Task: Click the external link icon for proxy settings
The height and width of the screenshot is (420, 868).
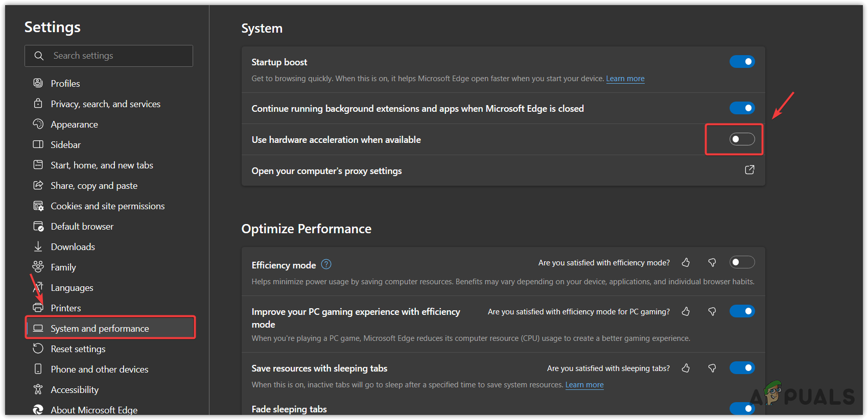Action: (x=749, y=170)
